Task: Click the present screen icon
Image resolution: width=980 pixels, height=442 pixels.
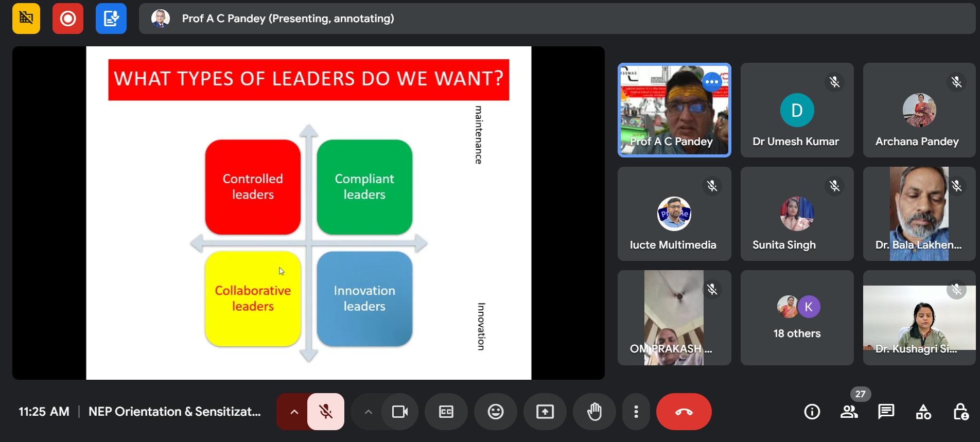Action: point(545,412)
